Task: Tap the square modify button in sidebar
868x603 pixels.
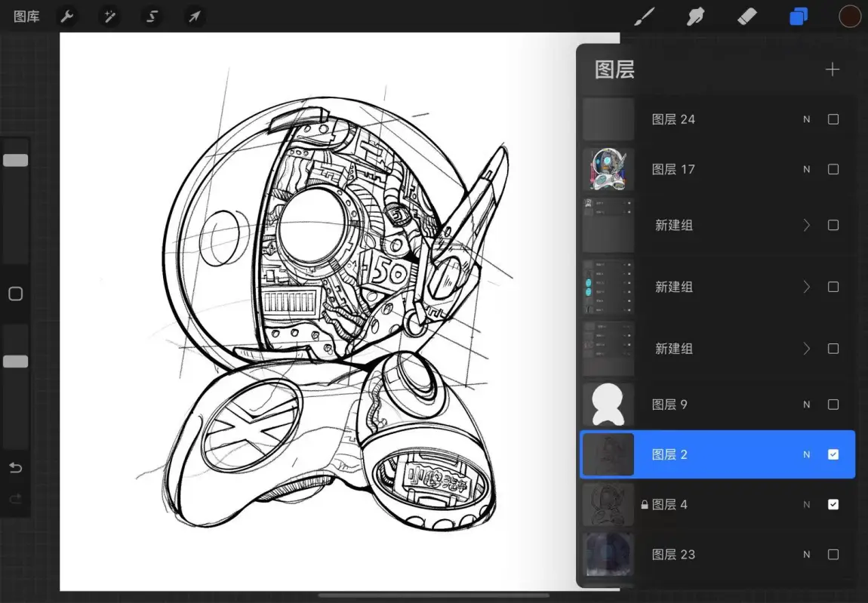Action: pos(16,294)
